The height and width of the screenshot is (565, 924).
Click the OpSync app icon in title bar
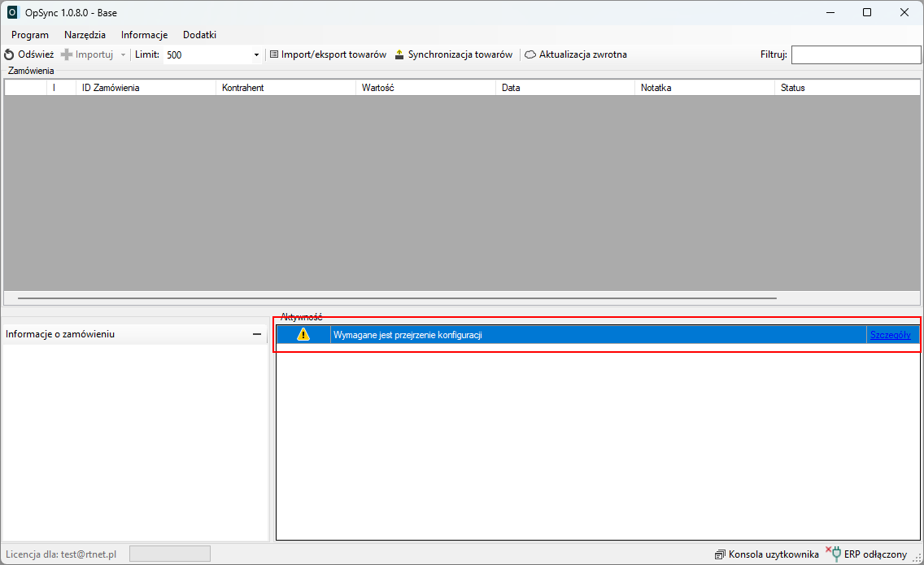12,12
